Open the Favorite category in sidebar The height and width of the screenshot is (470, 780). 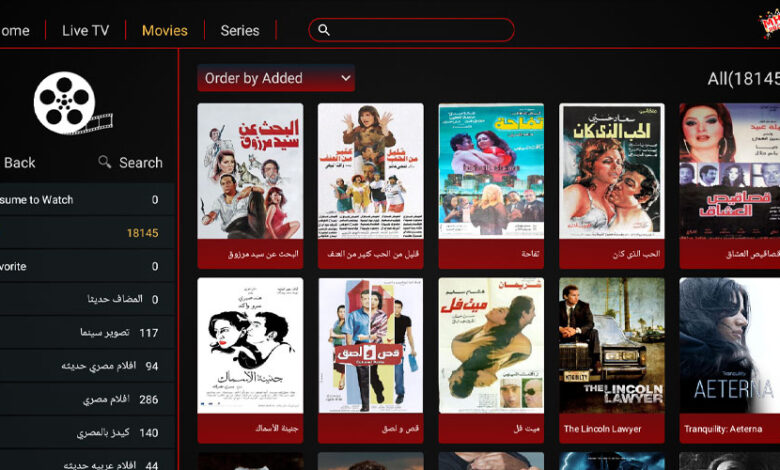[87, 266]
